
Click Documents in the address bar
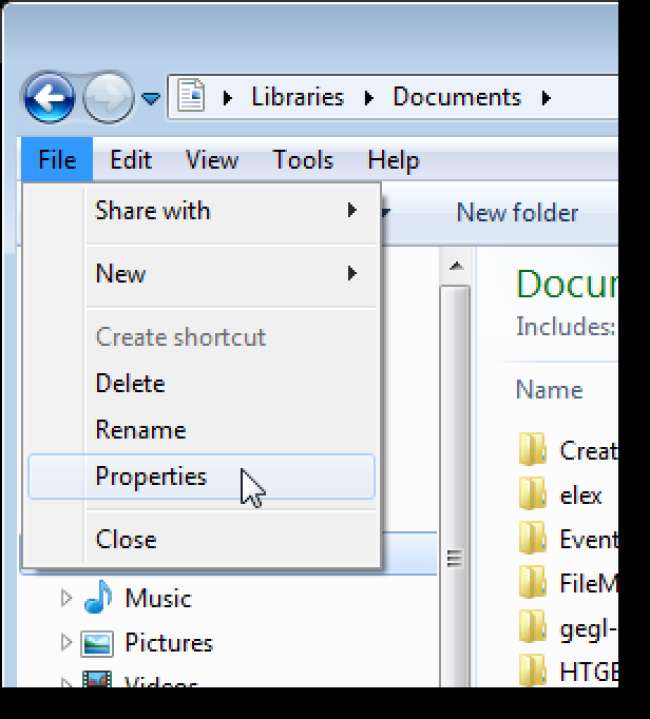[x=457, y=97]
